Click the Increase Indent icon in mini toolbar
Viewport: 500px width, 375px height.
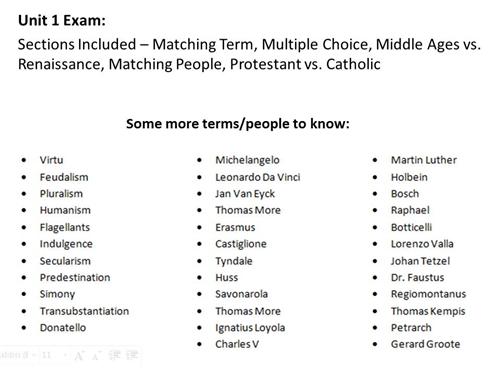[x=132, y=355]
